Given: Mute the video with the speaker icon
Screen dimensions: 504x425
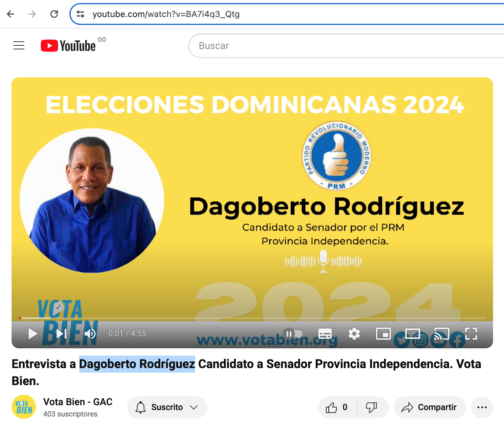Looking at the screenshot, I should point(90,334).
